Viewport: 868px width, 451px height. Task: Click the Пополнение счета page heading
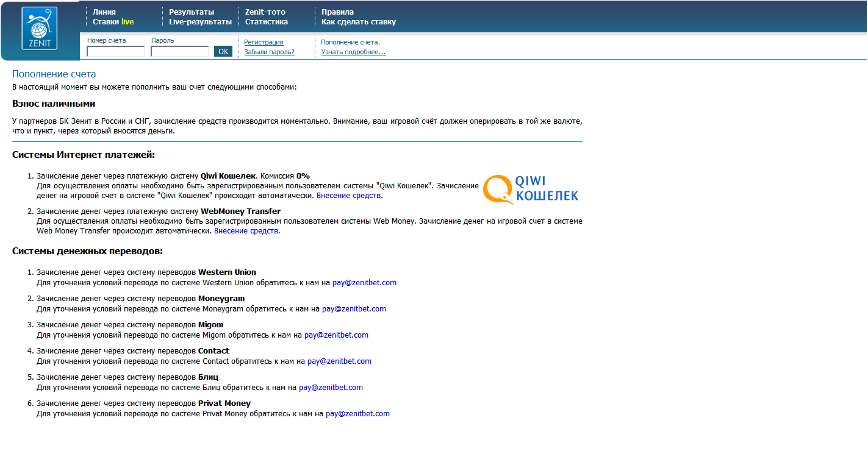[54, 74]
